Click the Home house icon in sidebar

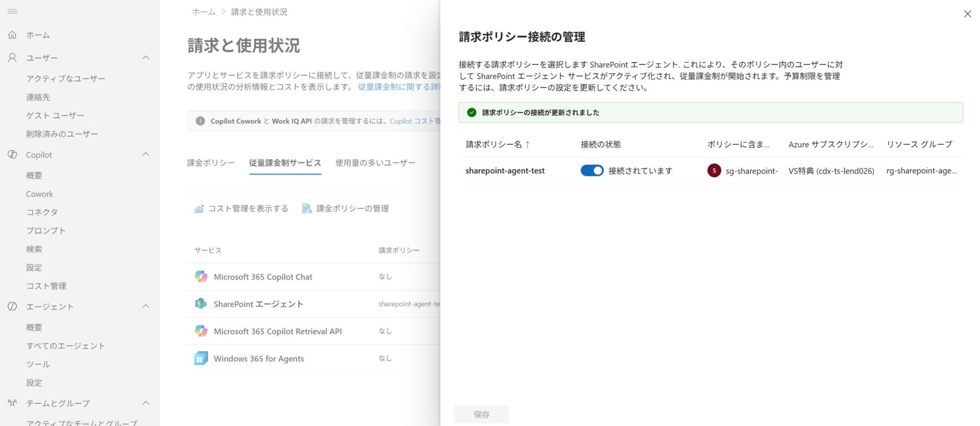point(12,35)
